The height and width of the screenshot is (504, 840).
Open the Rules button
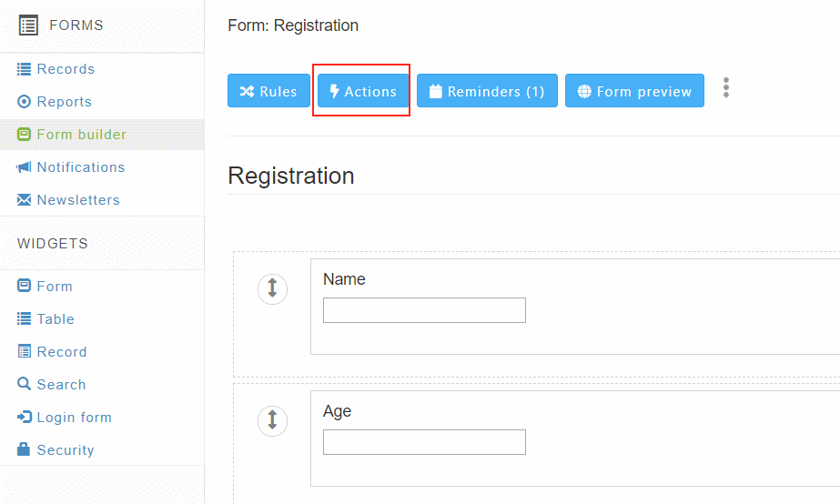tap(268, 91)
